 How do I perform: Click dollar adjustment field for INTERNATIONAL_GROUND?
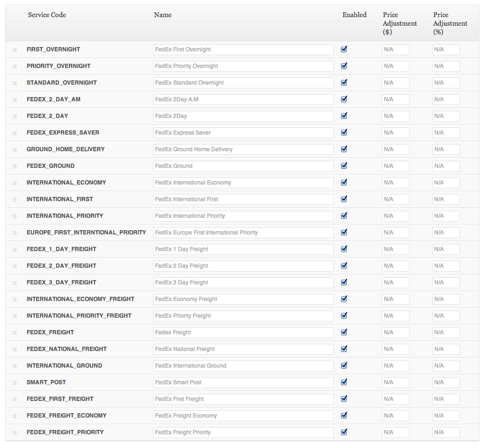coord(395,366)
